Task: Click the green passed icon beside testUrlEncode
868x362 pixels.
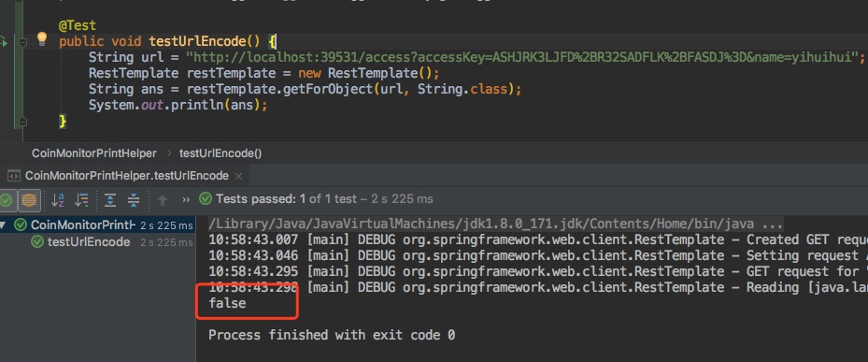Action: 37,242
